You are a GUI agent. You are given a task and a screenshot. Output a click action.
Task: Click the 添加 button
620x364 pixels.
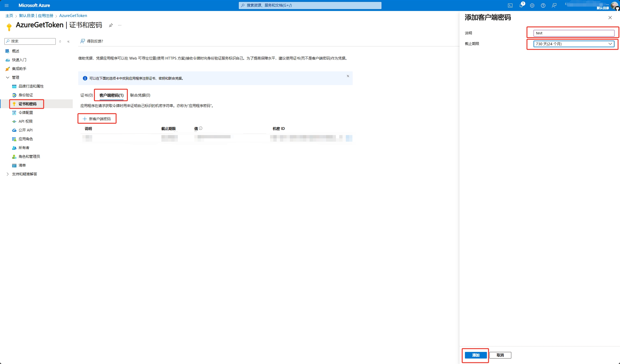(475, 355)
